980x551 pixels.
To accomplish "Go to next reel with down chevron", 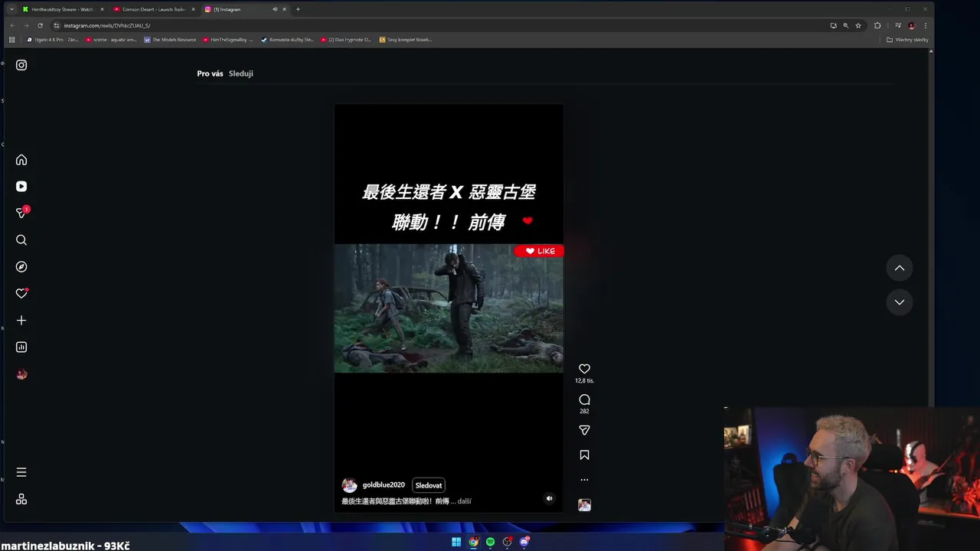I will point(900,302).
